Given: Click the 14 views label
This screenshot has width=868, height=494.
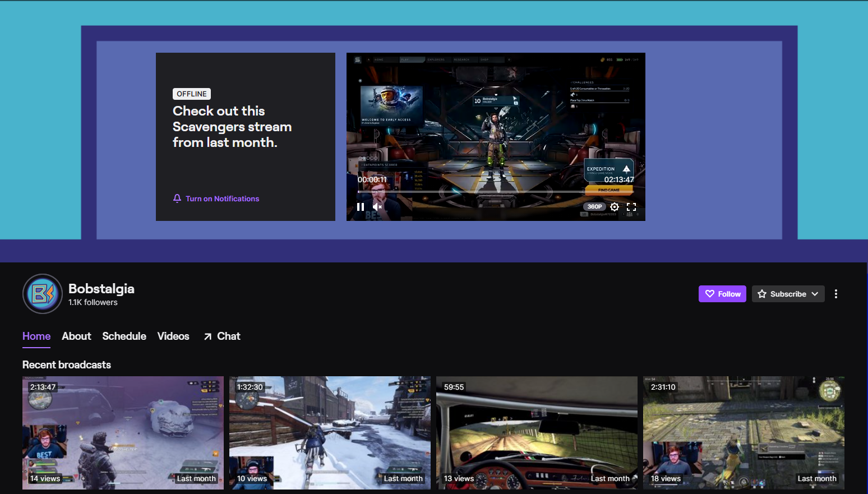Looking at the screenshot, I should 45,479.
